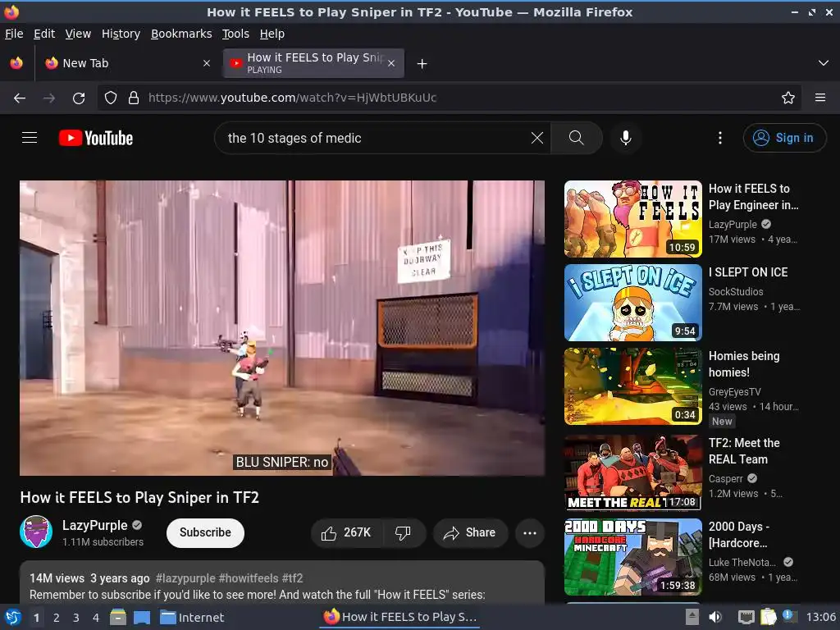Close the New Tab tab
Screen dimensions: 840x630
[x=206, y=63]
